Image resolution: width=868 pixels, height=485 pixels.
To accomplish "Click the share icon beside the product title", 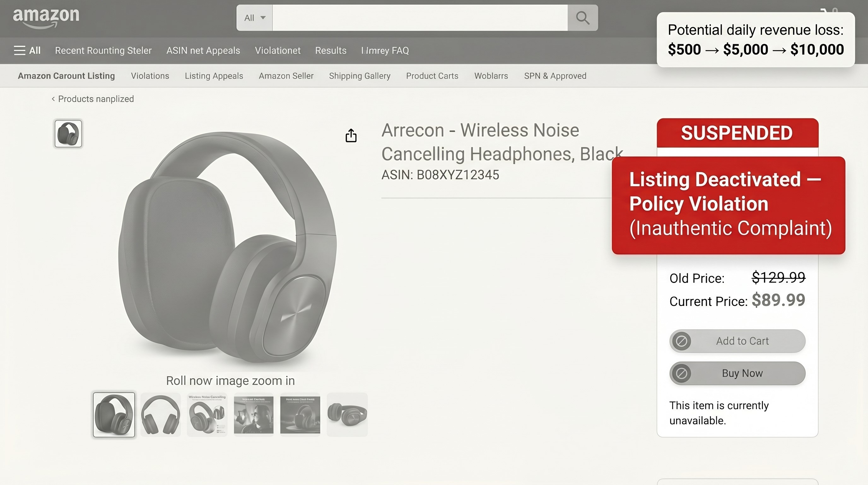I will (351, 135).
